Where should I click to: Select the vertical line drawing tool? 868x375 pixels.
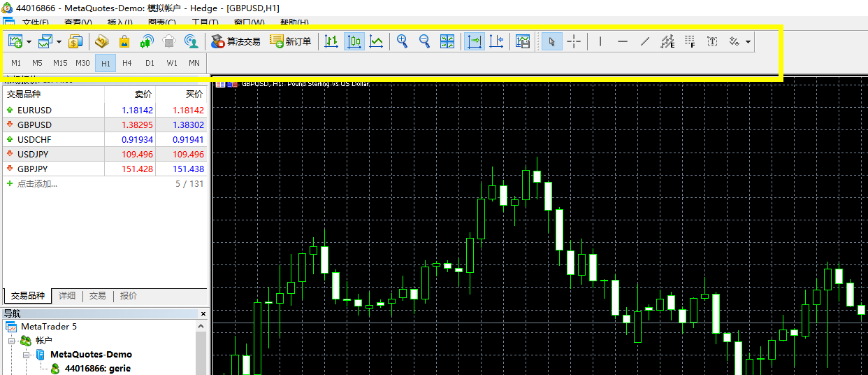click(600, 42)
